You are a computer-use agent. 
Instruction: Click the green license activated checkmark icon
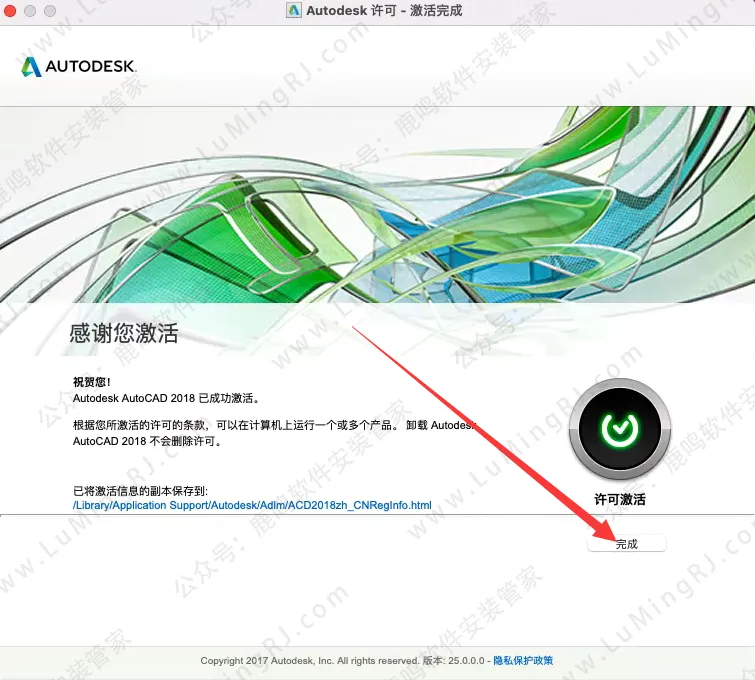point(620,429)
